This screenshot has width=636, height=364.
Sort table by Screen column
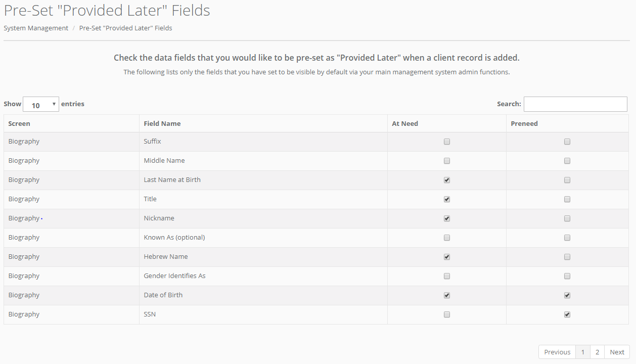[19, 124]
